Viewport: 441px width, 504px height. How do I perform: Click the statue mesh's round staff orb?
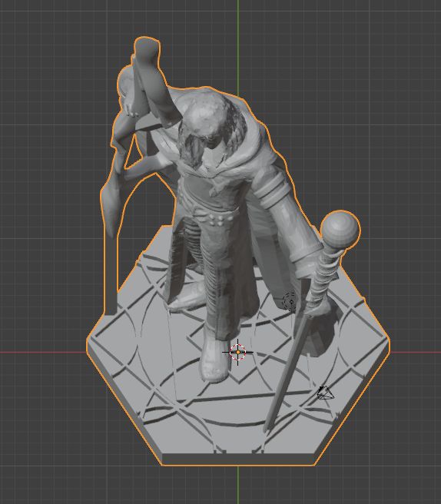pyautogui.click(x=340, y=230)
